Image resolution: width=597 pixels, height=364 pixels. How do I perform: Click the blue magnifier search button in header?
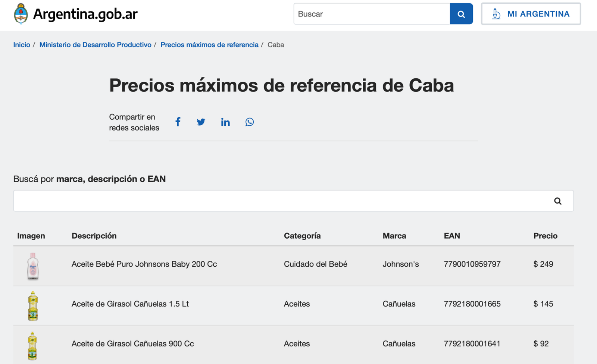(461, 14)
